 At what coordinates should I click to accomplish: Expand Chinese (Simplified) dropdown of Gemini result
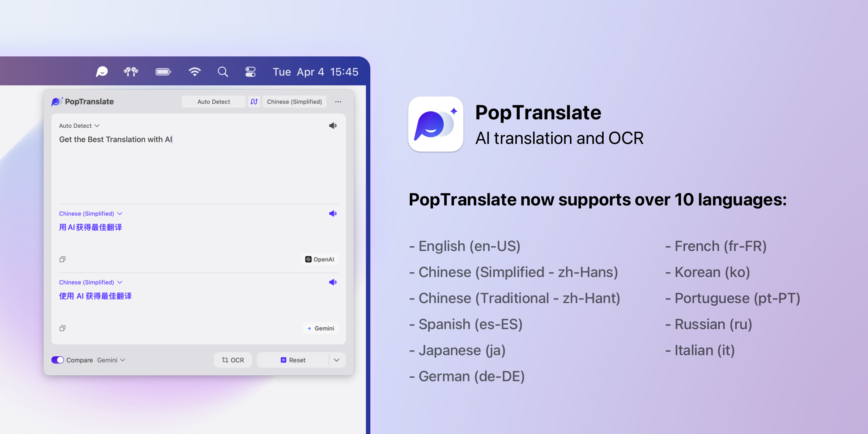(x=91, y=282)
